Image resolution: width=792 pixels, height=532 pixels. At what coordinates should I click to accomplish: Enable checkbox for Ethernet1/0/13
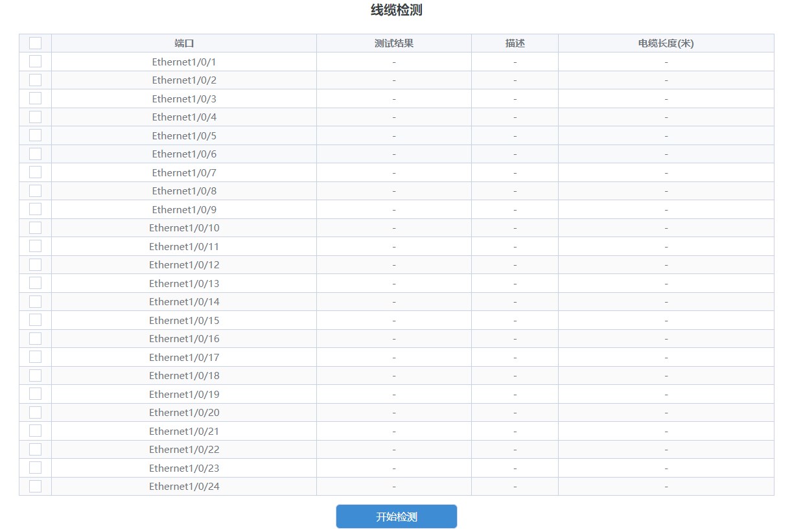pos(35,283)
